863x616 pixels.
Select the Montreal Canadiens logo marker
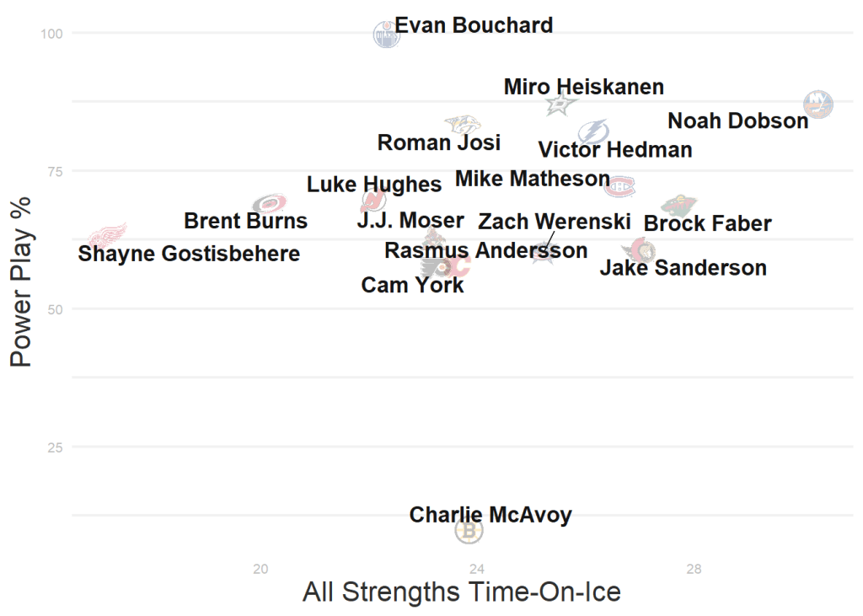pos(619,186)
